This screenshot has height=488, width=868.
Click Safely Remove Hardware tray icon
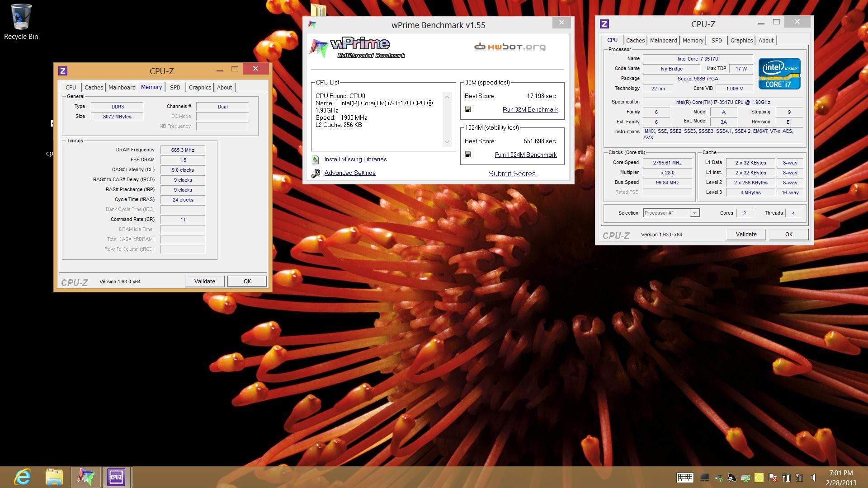[x=718, y=478]
